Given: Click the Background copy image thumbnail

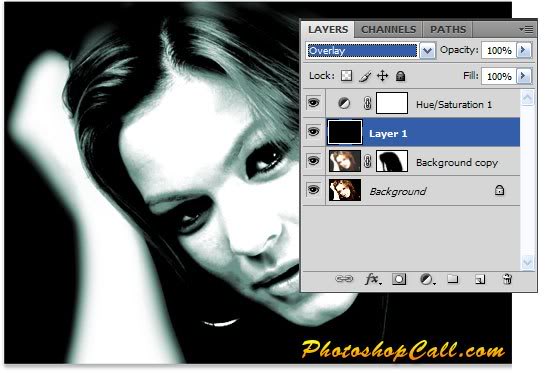Looking at the screenshot, I should [x=345, y=161].
